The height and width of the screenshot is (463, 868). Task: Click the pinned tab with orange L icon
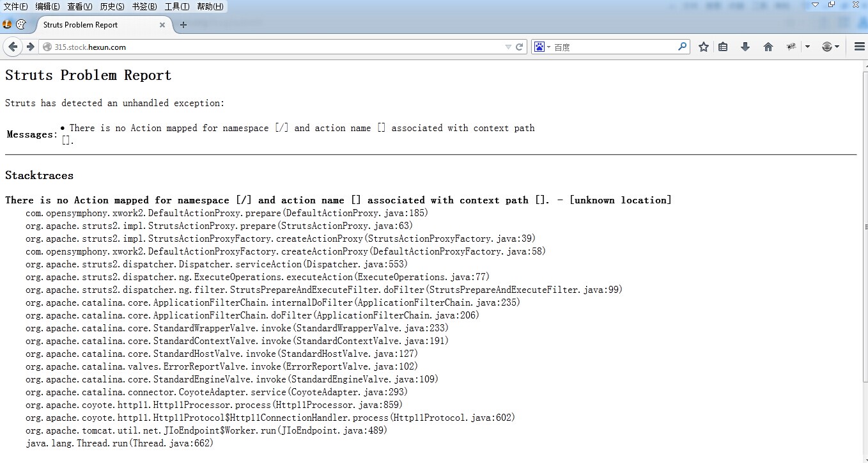click(7, 25)
